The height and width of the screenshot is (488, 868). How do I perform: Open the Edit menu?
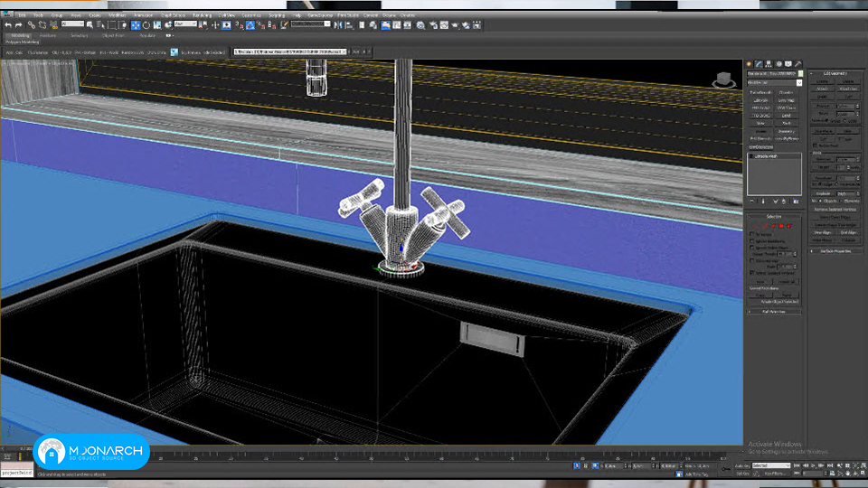22,15
